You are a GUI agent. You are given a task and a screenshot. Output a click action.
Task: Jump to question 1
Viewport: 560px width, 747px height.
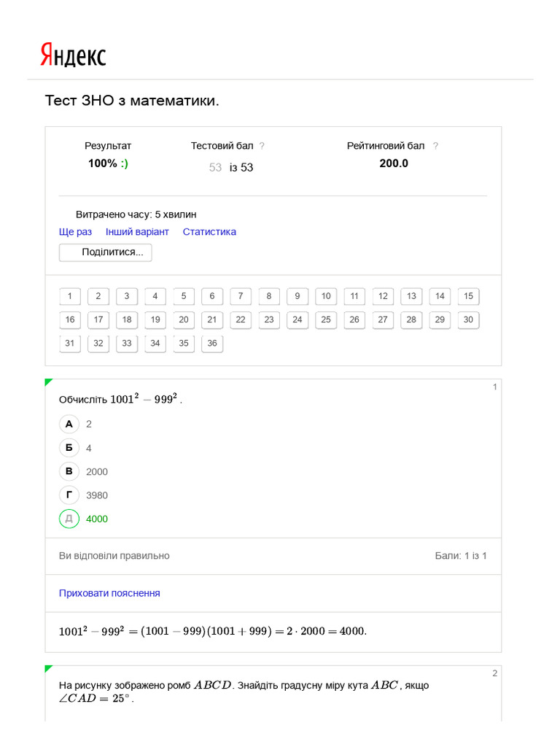coord(70,296)
